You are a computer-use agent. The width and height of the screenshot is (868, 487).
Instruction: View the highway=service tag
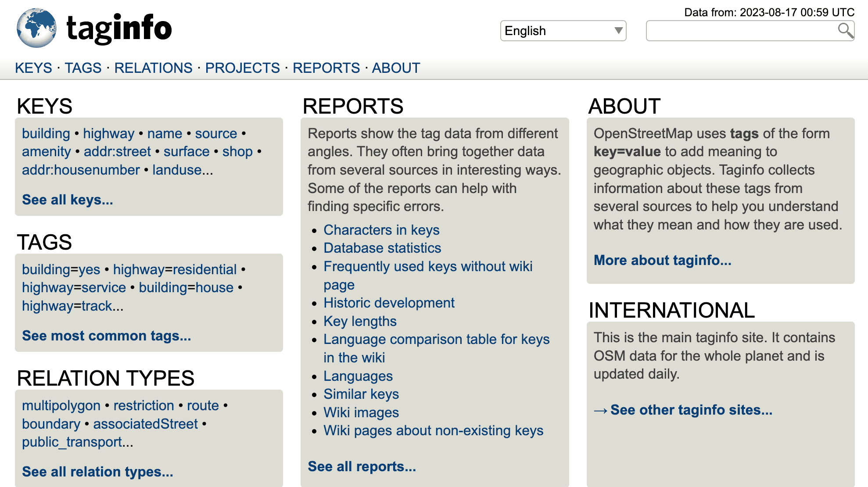(74, 288)
